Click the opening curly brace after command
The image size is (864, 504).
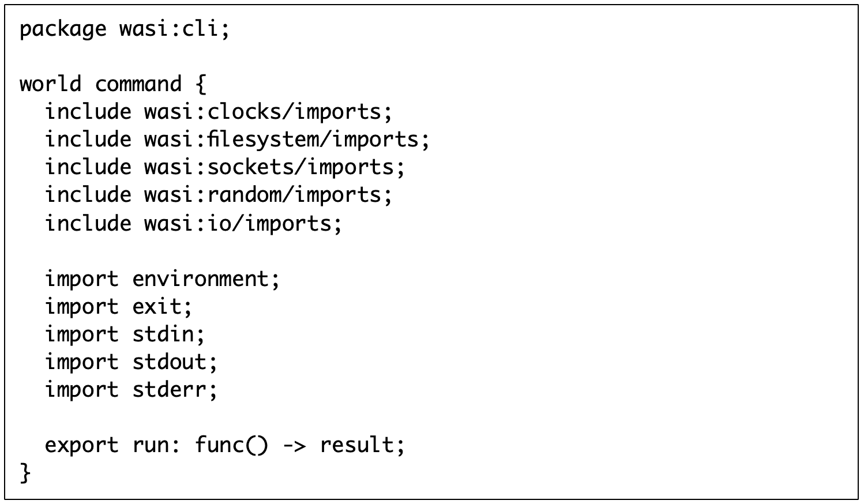200,84
